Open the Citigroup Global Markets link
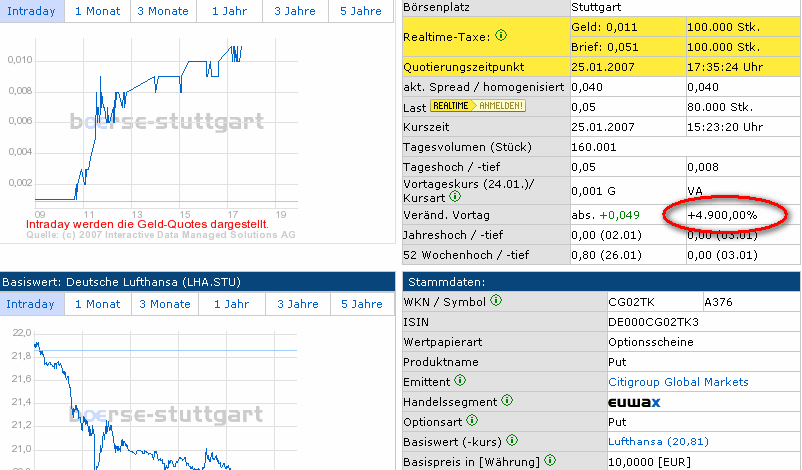The height and width of the screenshot is (470, 802). (x=678, y=382)
